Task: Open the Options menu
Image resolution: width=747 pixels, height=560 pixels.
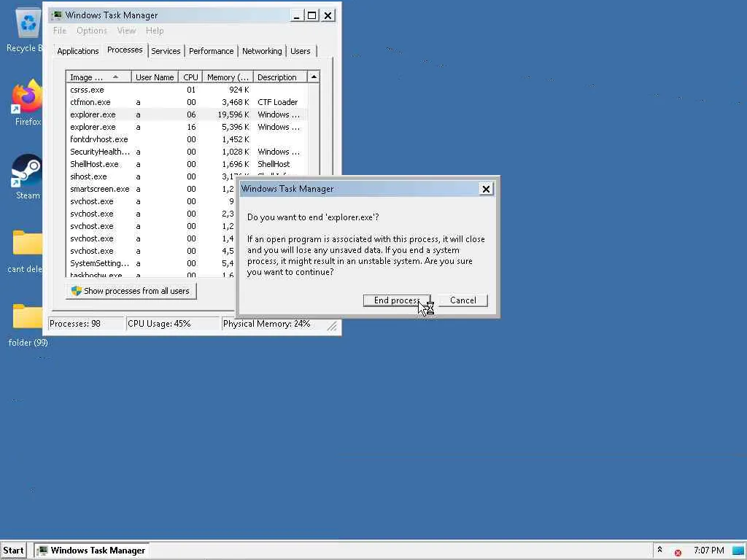Action: pyautogui.click(x=91, y=31)
